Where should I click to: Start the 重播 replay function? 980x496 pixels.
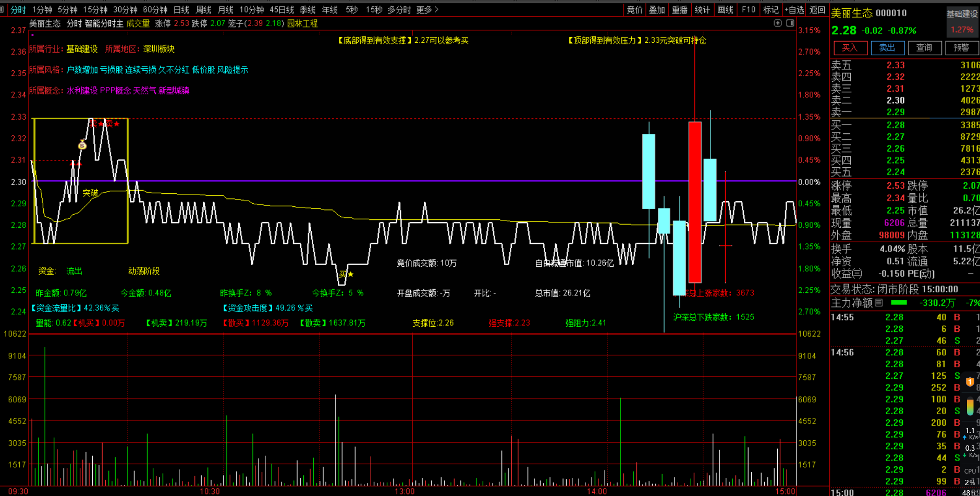[x=680, y=9]
